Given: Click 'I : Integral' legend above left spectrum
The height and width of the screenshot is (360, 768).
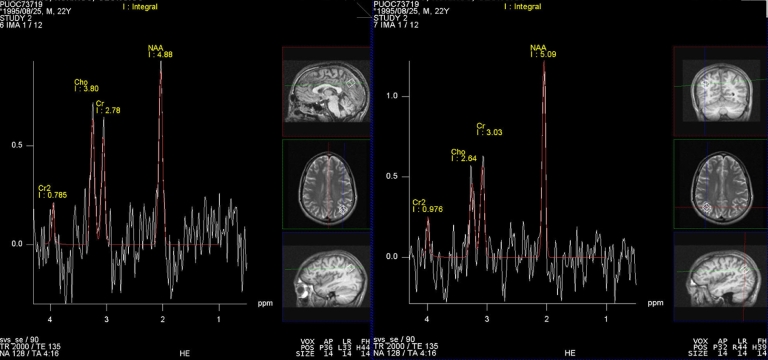Looking at the screenshot, I should pyautogui.click(x=140, y=7).
